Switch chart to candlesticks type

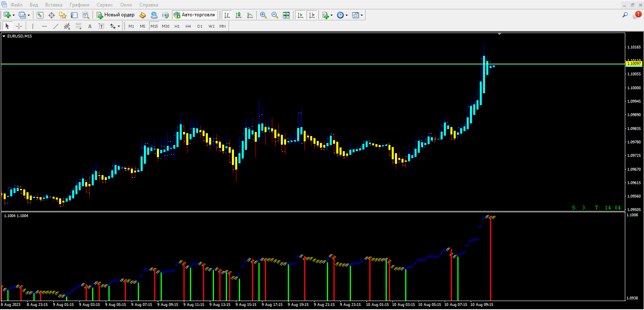[238, 15]
